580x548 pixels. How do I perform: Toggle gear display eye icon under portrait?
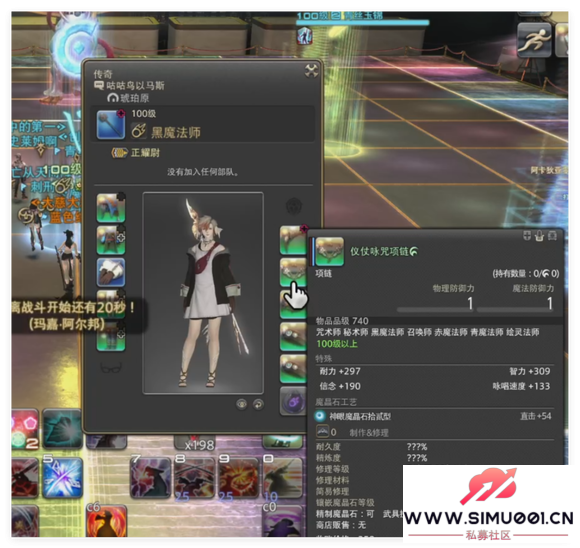coord(242,404)
